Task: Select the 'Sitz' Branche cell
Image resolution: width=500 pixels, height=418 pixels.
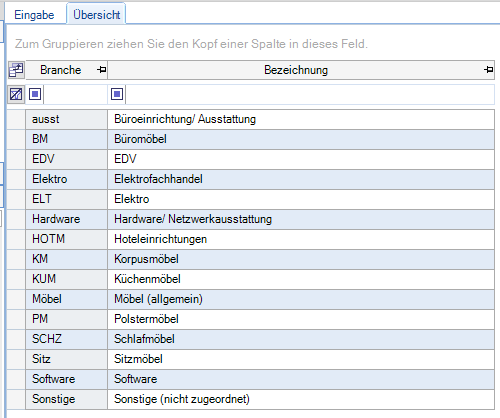Action: [67, 359]
